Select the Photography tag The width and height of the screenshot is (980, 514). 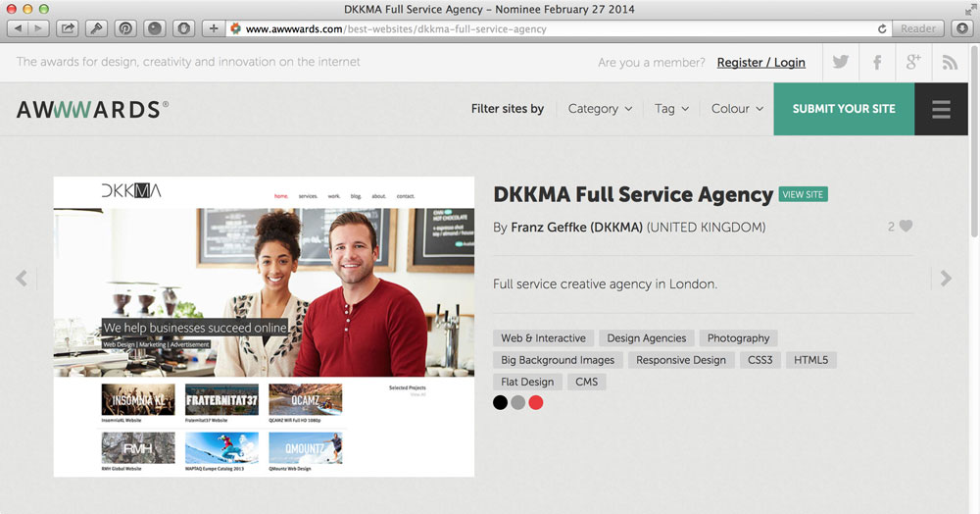click(738, 338)
